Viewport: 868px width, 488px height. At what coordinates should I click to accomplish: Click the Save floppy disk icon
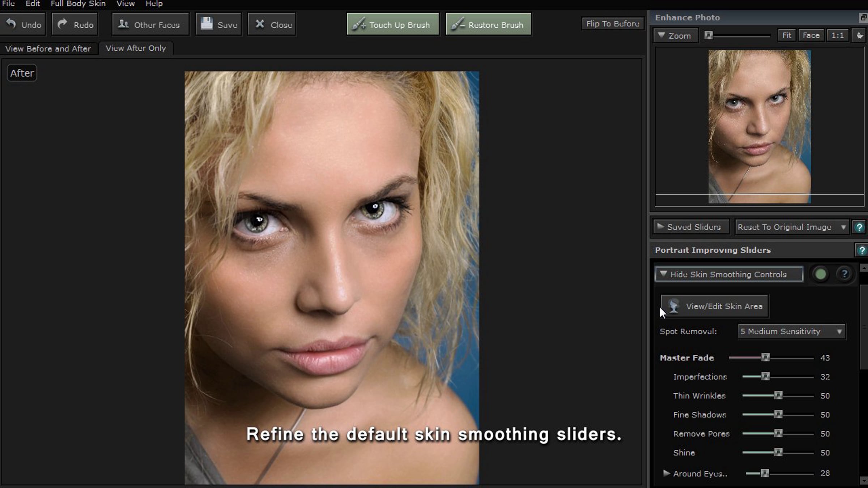pos(207,23)
